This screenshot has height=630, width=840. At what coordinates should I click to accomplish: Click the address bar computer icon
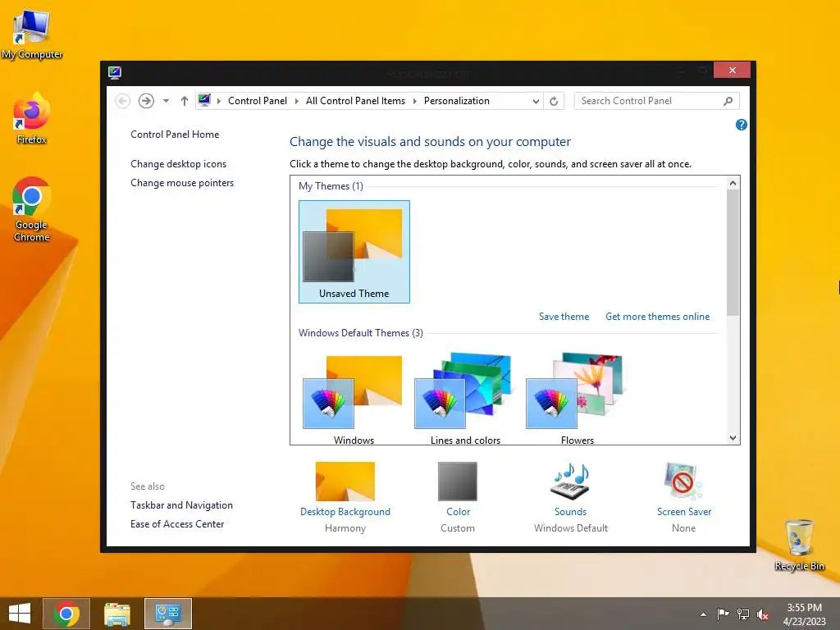pos(204,100)
